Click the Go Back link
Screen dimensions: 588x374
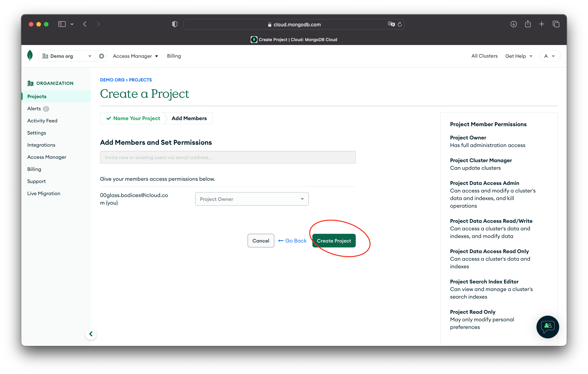pyautogui.click(x=293, y=240)
